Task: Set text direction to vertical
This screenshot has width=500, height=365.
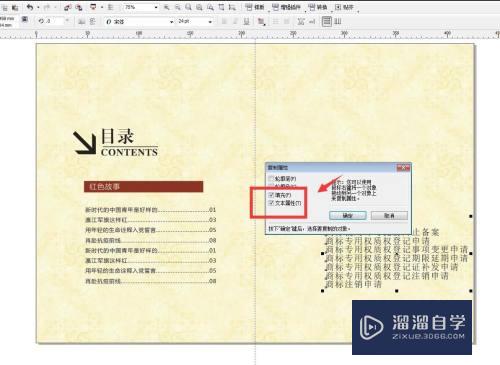Action: click(338, 22)
